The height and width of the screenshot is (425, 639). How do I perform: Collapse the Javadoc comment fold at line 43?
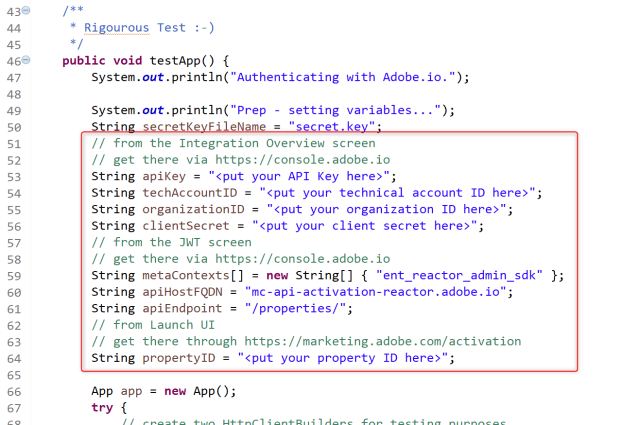[26, 10]
